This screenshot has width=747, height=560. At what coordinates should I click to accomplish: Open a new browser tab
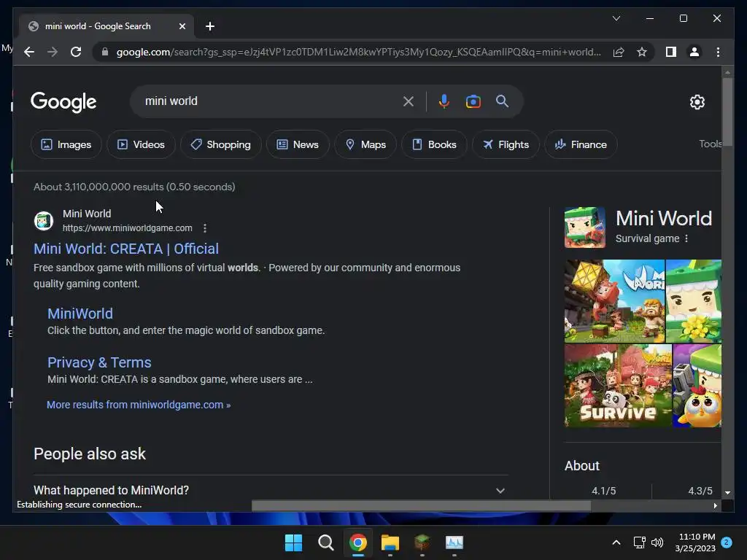[x=209, y=26]
